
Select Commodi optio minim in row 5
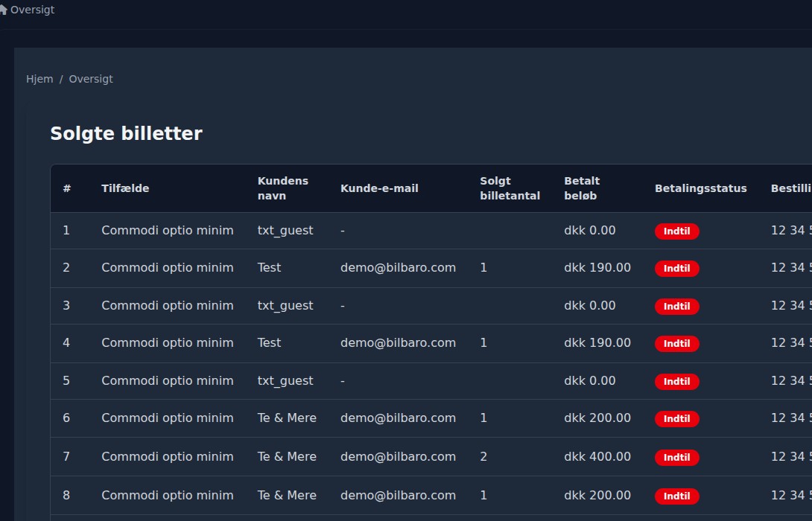pyautogui.click(x=168, y=380)
